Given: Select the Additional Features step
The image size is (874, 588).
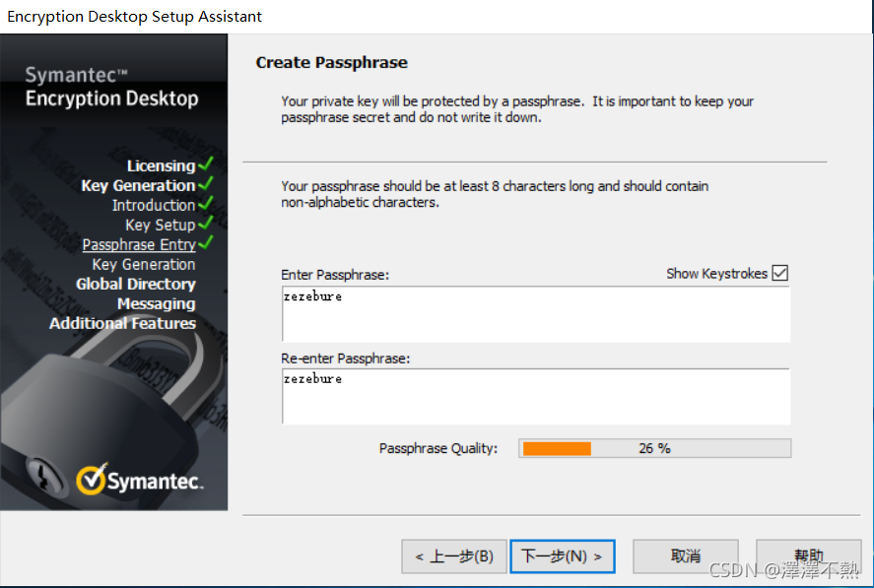Looking at the screenshot, I should 122,323.
